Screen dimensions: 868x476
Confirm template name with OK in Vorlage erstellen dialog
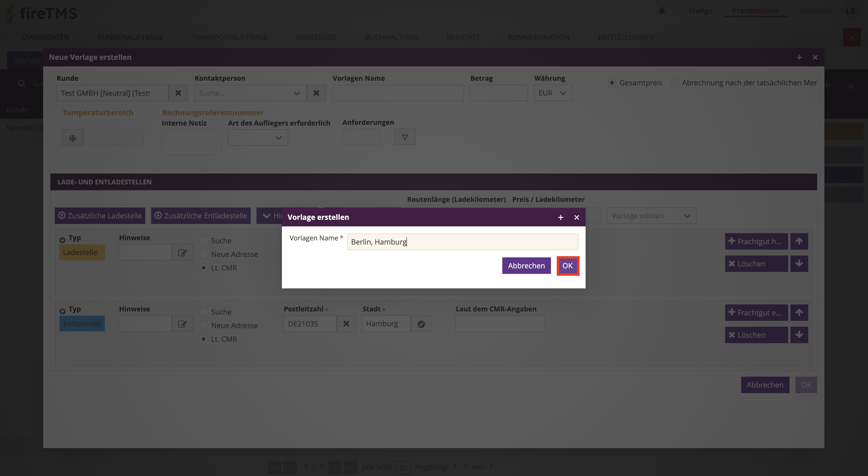pos(567,266)
